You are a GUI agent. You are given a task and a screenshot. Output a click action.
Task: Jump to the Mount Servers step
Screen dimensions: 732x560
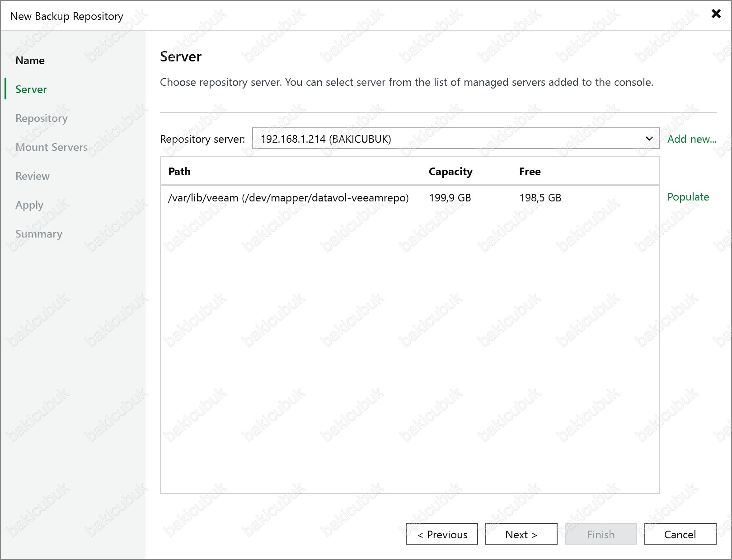click(x=52, y=147)
